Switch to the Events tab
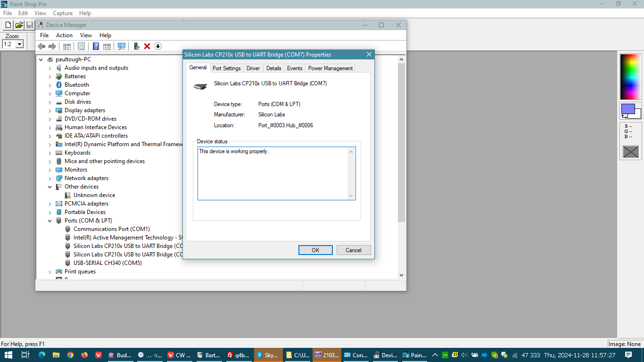Image resolution: width=644 pixels, height=362 pixels. (x=295, y=68)
